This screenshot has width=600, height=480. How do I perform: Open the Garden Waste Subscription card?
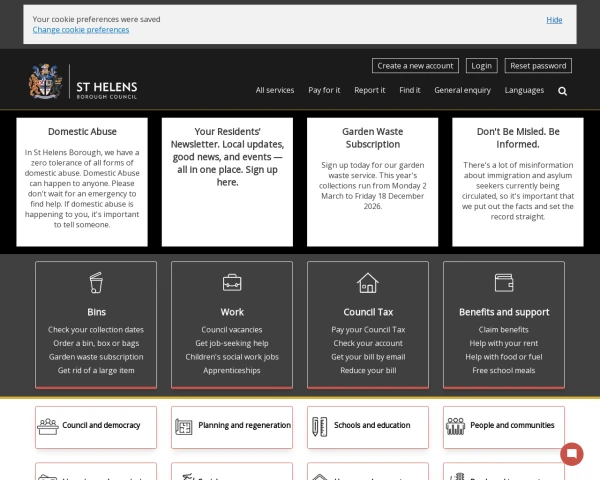click(372, 182)
